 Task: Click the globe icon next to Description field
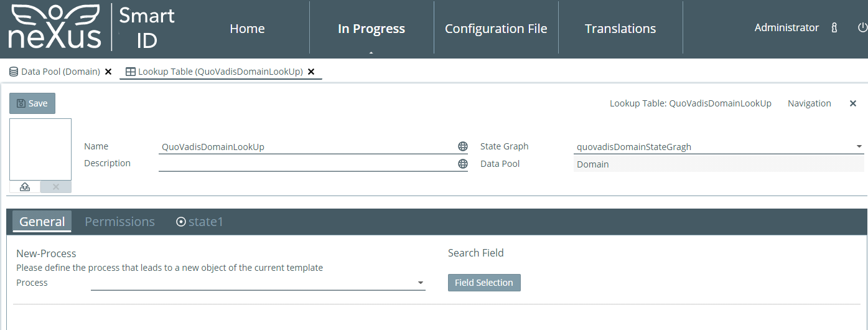(462, 164)
